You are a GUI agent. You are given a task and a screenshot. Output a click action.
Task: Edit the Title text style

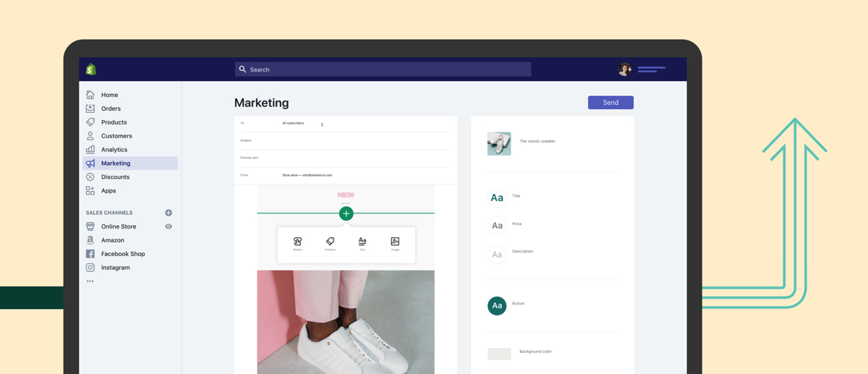tap(497, 197)
